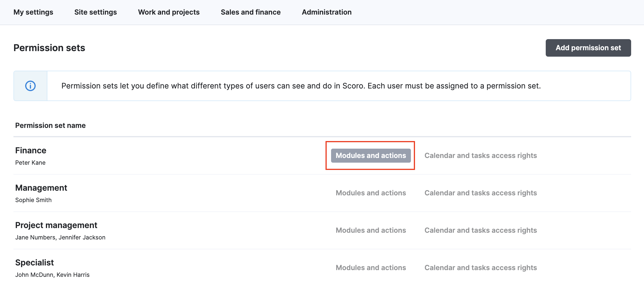Select the Management permission set name
Image resolution: width=644 pixels, height=285 pixels.
tap(41, 188)
